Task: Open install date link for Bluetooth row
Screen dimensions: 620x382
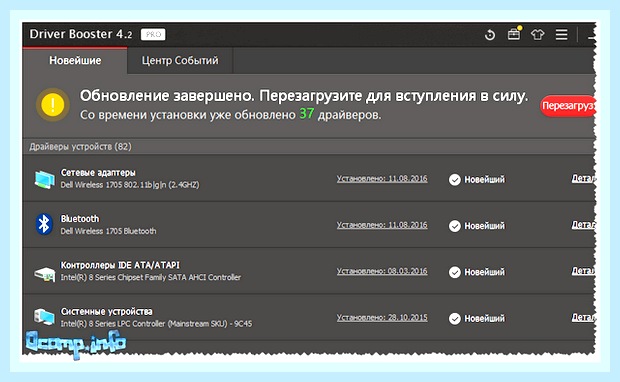Action: point(382,225)
